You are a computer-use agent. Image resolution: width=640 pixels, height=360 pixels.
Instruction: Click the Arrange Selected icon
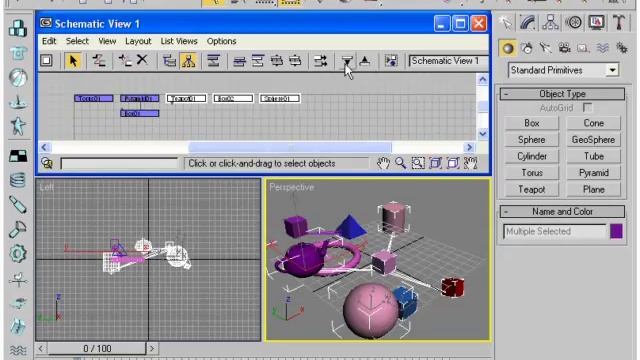tap(258, 61)
